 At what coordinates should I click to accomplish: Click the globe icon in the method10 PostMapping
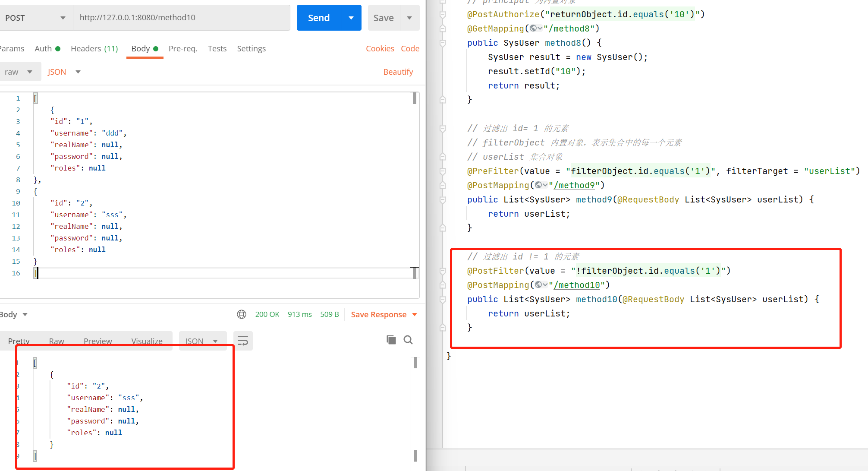(x=539, y=285)
